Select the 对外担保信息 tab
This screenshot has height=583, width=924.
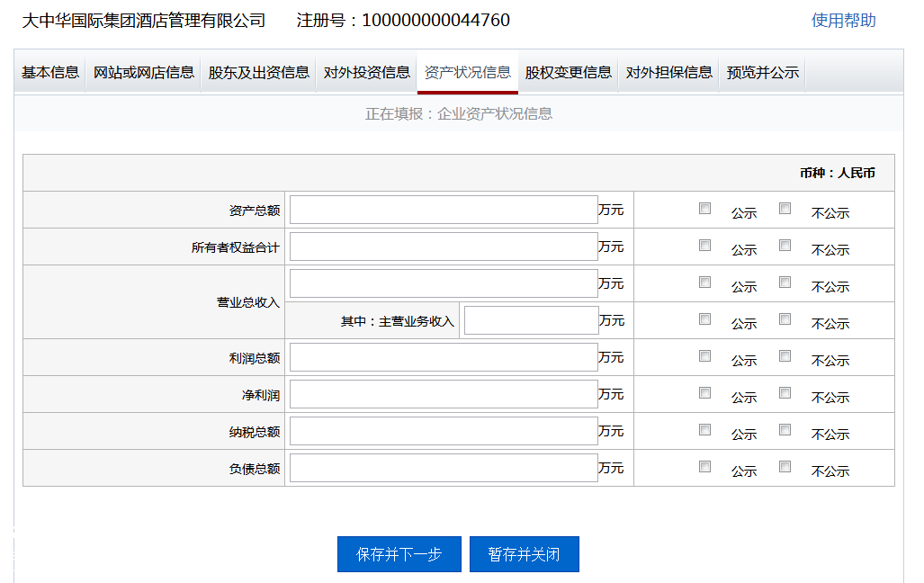point(668,72)
